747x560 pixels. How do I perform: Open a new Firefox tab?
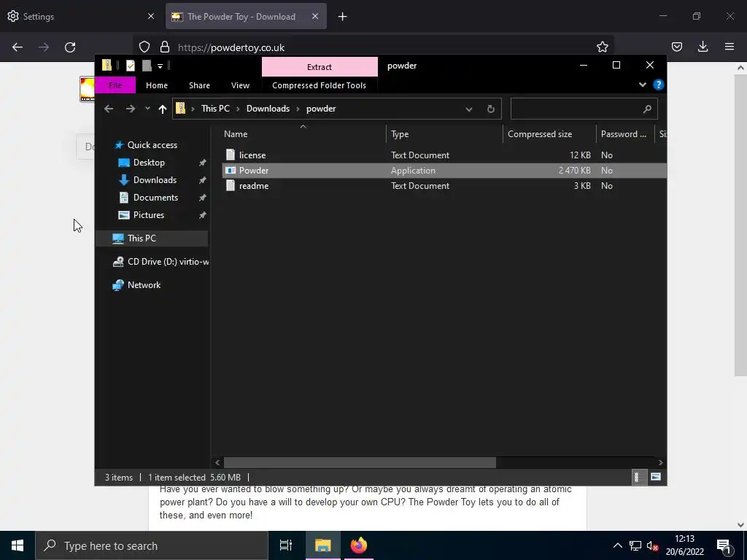pyautogui.click(x=343, y=17)
